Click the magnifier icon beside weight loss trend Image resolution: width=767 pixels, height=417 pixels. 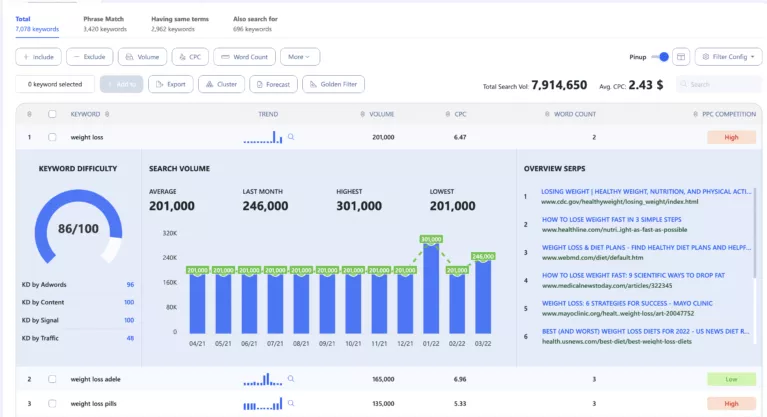(x=291, y=137)
